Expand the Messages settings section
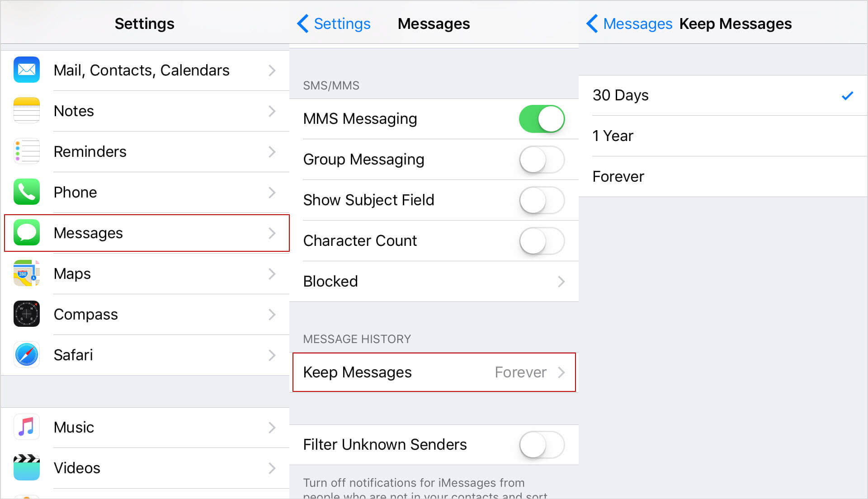The image size is (868, 499). pyautogui.click(x=146, y=232)
